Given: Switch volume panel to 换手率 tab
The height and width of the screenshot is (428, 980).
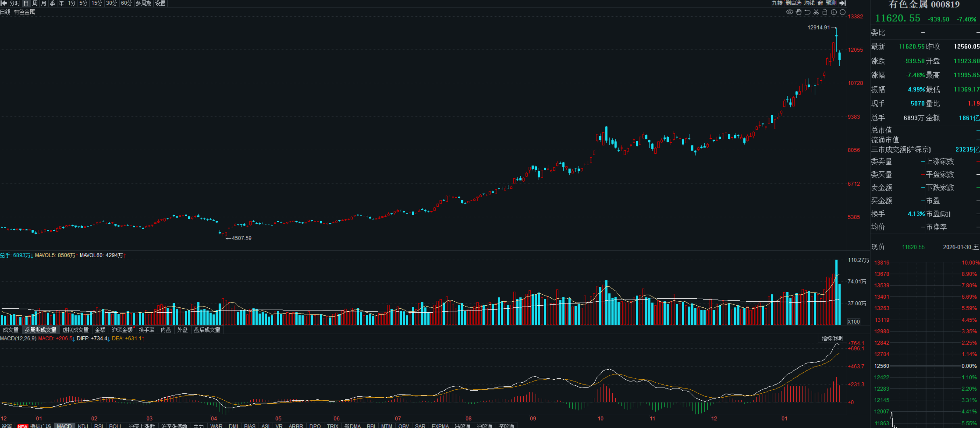Looking at the screenshot, I should 146,330.
